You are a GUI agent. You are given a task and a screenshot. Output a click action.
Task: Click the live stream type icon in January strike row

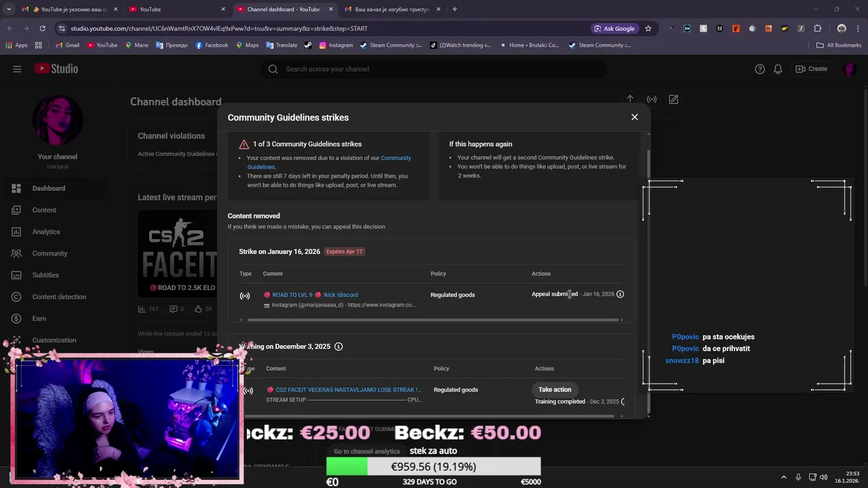click(245, 296)
